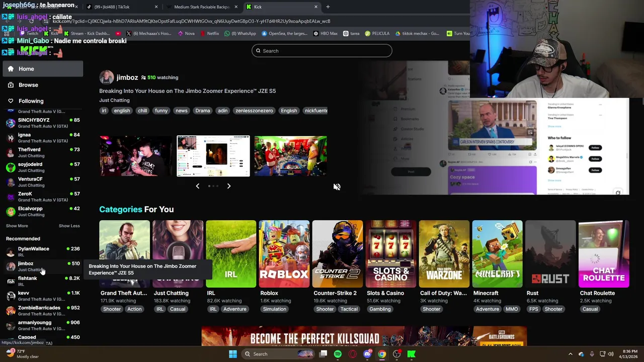Open Task View on the taskbar
644x362 pixels.
323,354
